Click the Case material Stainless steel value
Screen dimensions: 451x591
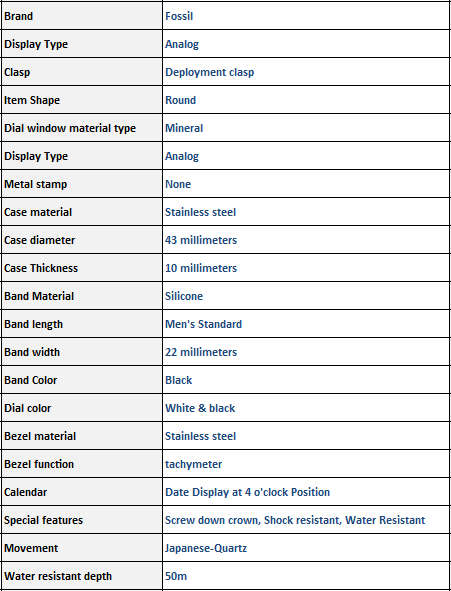click(x=200, y=212)
